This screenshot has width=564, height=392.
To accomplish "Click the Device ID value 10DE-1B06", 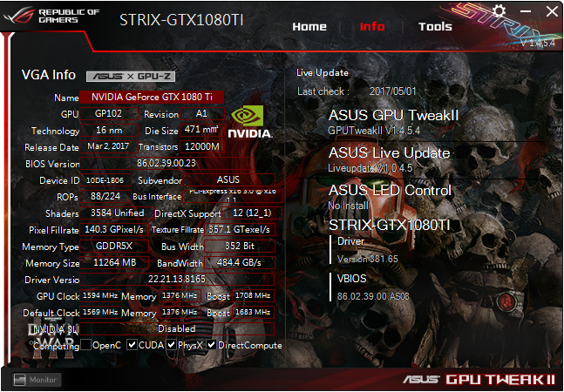I will pyautogui.click(x=105, y=180).
